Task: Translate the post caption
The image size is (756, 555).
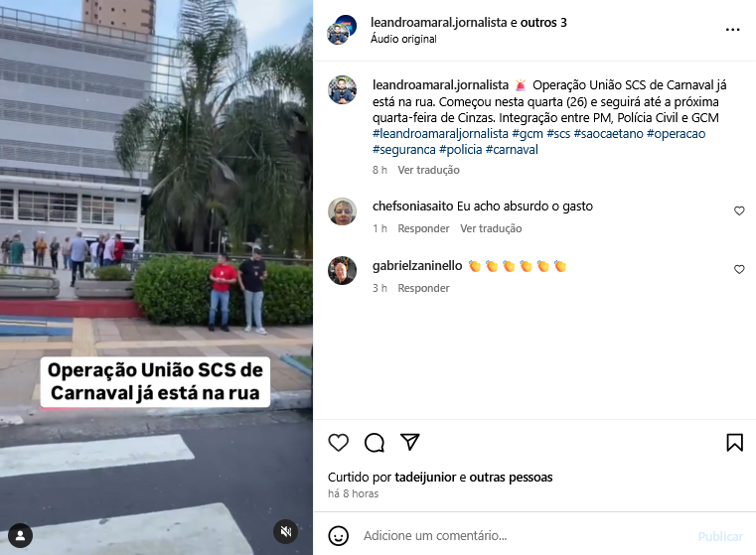Action: coord(428,170)
